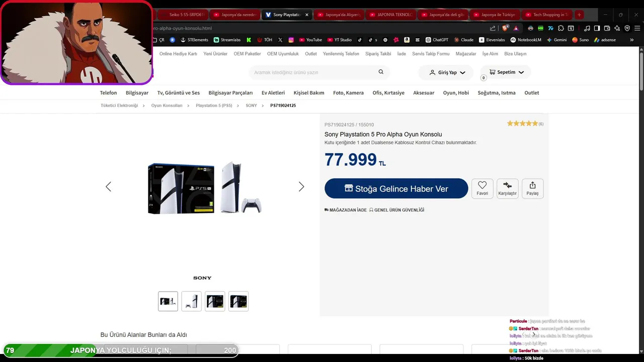Select the fourth product thumbnail

[238, 301]
